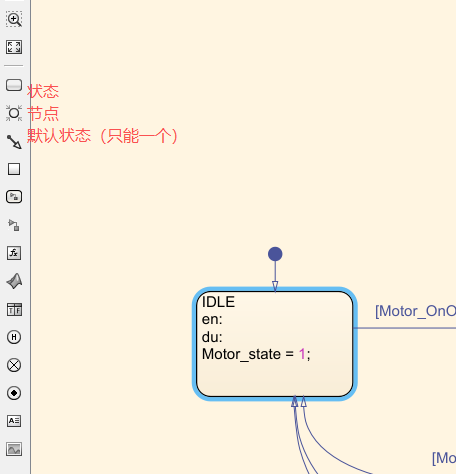This screenshot has width=456, height=474.
Task: Select the Junction tool in palette
Action: click(14, 113)
